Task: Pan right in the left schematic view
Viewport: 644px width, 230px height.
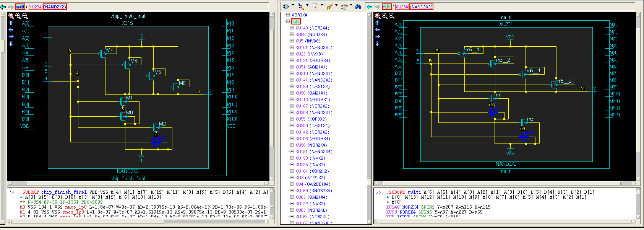Action: point(11,37)
